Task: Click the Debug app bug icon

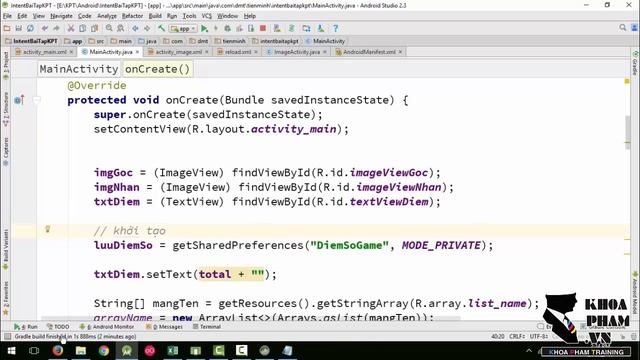Action: click(x=227, y=28)
